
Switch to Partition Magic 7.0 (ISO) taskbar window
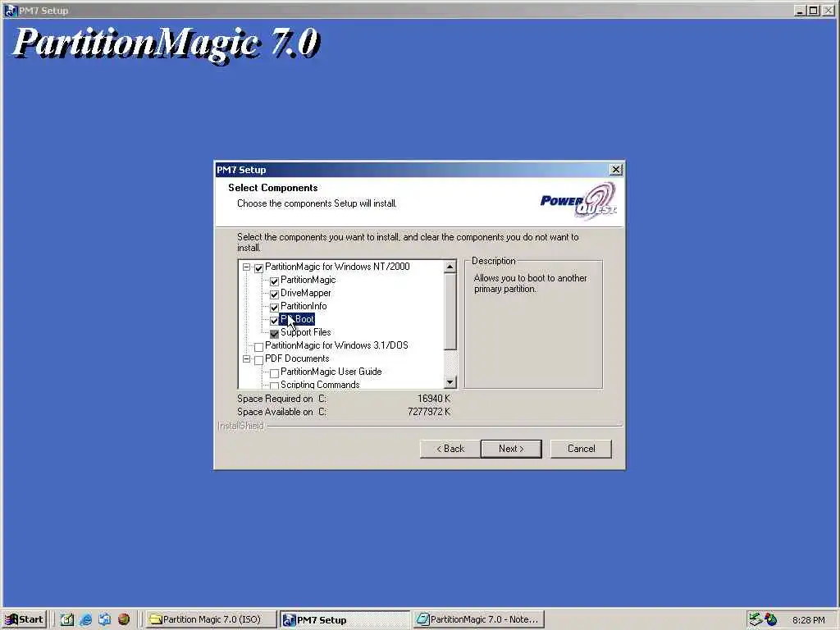[211, 619]
